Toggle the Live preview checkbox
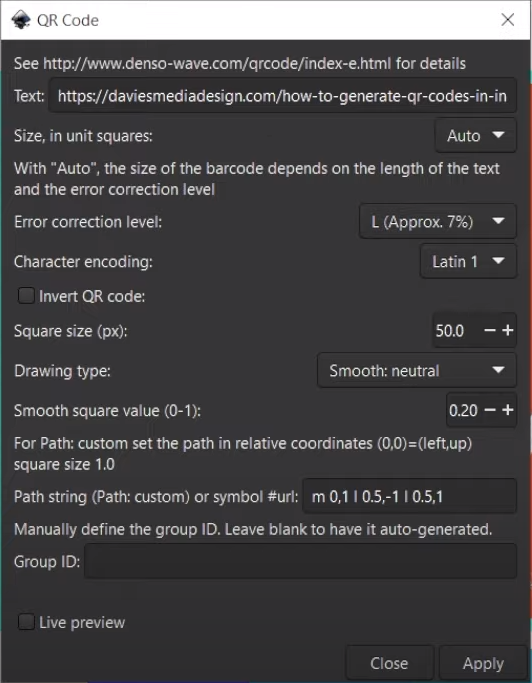The width and height of the screenshot is (532, 683). pyautogui.click(x=26, y=622)
